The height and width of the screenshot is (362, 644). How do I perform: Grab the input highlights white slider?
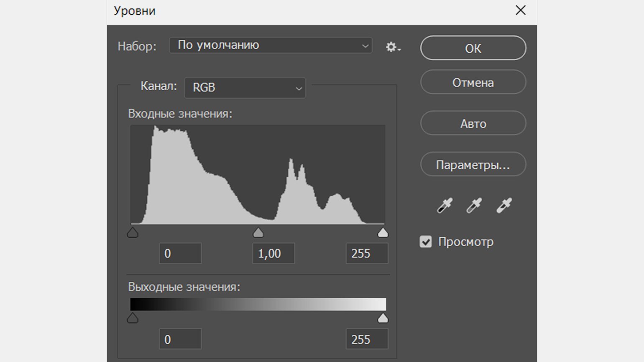point(383,232)
